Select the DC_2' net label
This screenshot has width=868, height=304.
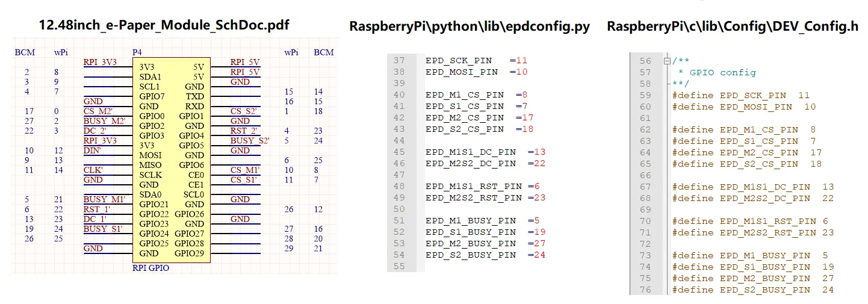(95, 131)
